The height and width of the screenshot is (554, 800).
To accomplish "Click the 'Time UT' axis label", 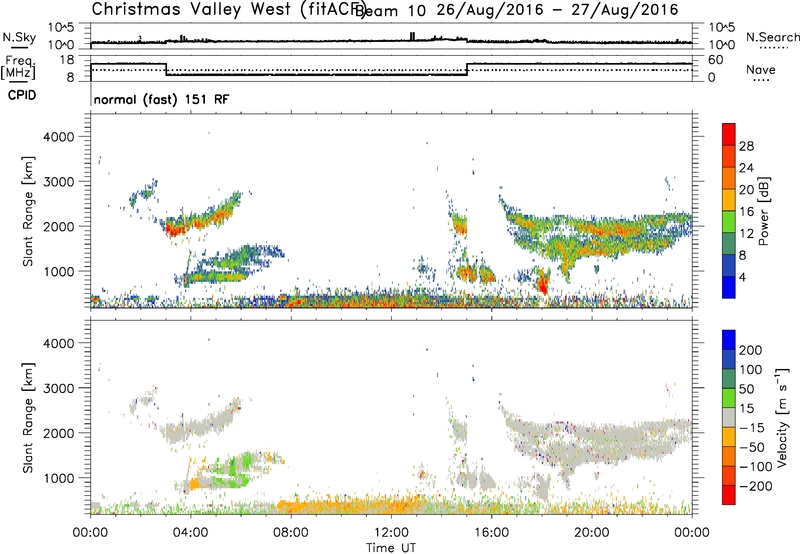I will click(391, 548).
